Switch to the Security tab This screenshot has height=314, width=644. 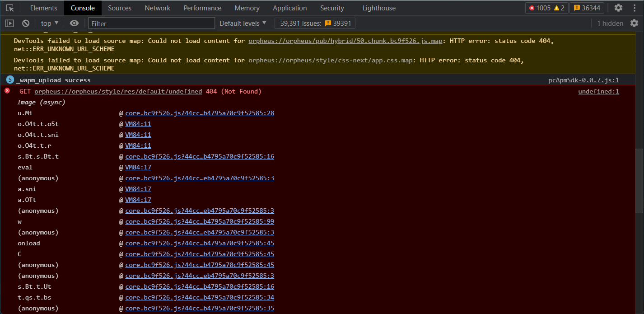click(x=332, y=8)
